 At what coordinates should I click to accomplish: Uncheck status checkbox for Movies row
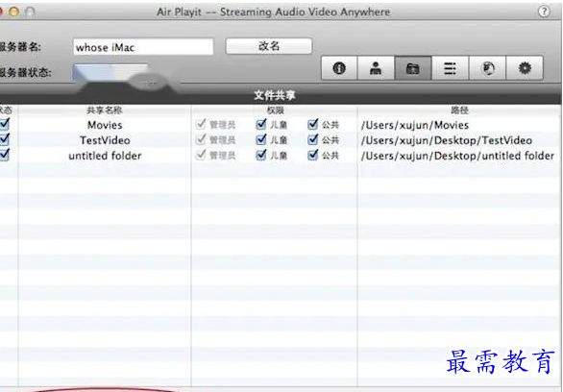tap(5, 124)
